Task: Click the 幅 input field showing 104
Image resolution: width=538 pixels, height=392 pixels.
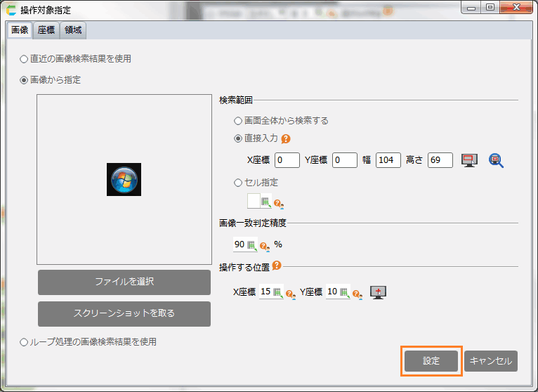Action: pyautogui.click(x=388, y=160)
